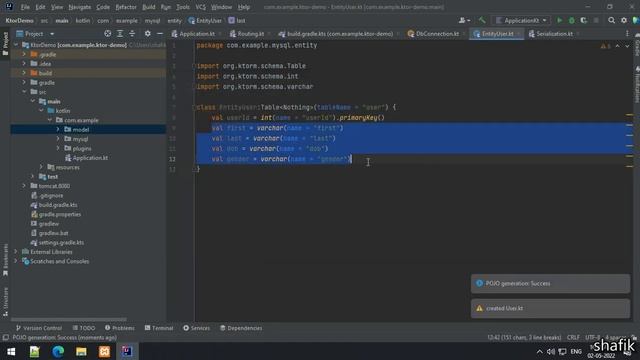Image resolution: width=640 pixels, height=360 pixels.
Task: Change UTF-8 encoding in status bar
Action: (x=593, y=338)
